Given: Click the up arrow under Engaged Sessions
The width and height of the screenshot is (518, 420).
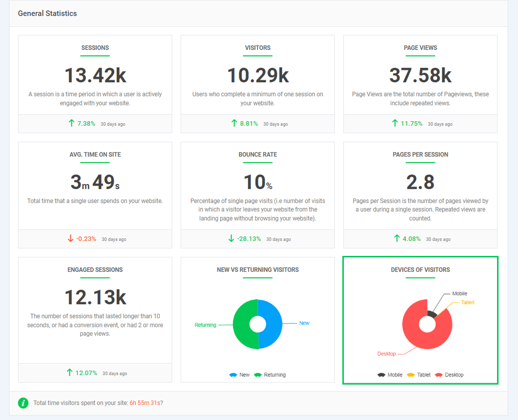Looking at the screenshot, I should point(69,373).
